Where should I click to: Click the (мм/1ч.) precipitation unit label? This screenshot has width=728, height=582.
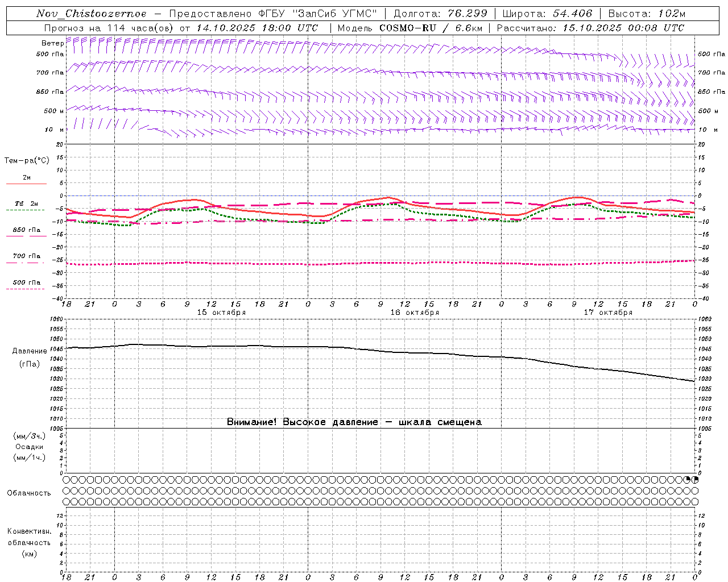pyautogui.click(x=30, y=458)
